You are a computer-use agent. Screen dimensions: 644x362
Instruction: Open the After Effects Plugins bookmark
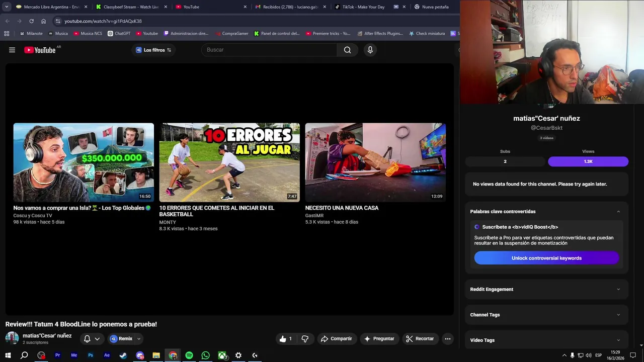tap(380, 34)
